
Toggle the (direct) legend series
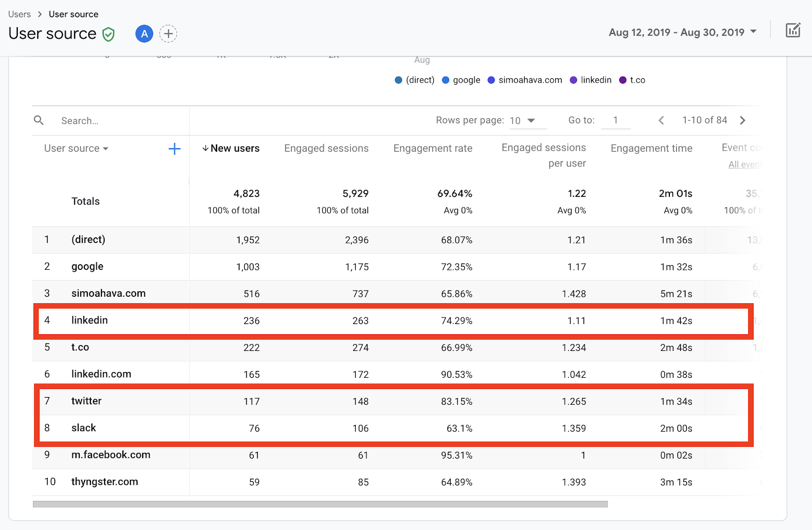(415, 80)
